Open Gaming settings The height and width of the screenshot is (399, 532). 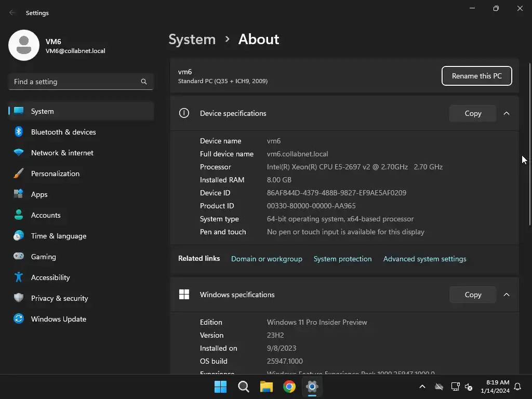[81, 257]
